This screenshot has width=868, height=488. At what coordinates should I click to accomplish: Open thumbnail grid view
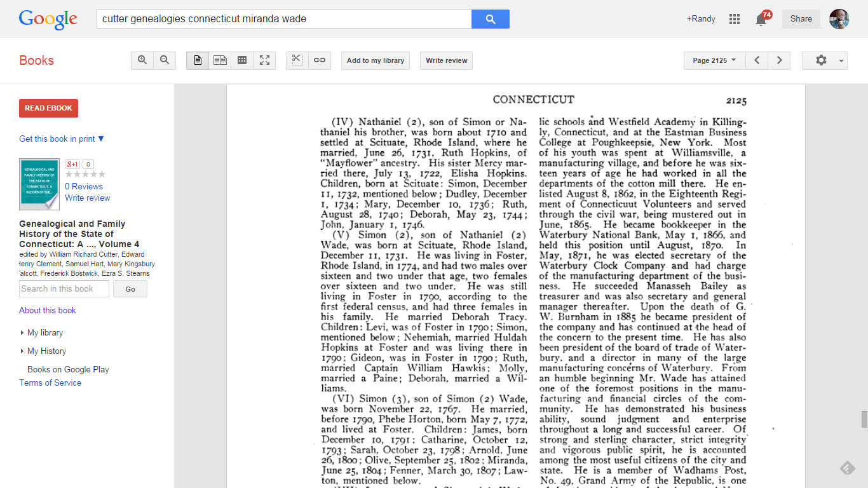pyautogui.click(x=242, y=60)
